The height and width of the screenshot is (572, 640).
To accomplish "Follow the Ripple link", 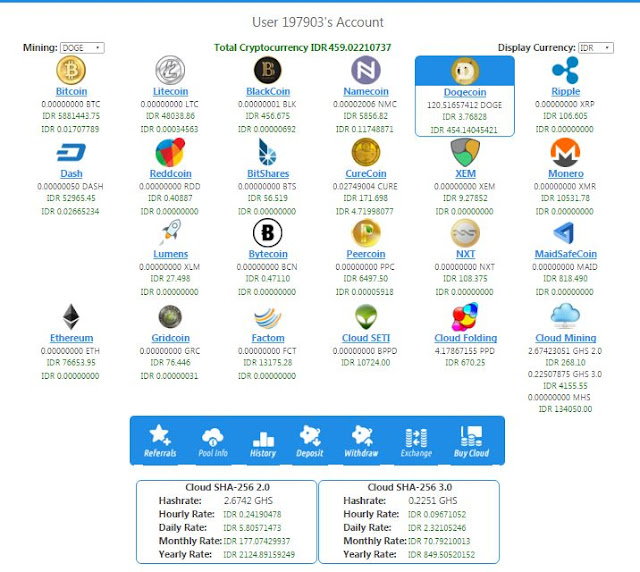I will point(565,91).
